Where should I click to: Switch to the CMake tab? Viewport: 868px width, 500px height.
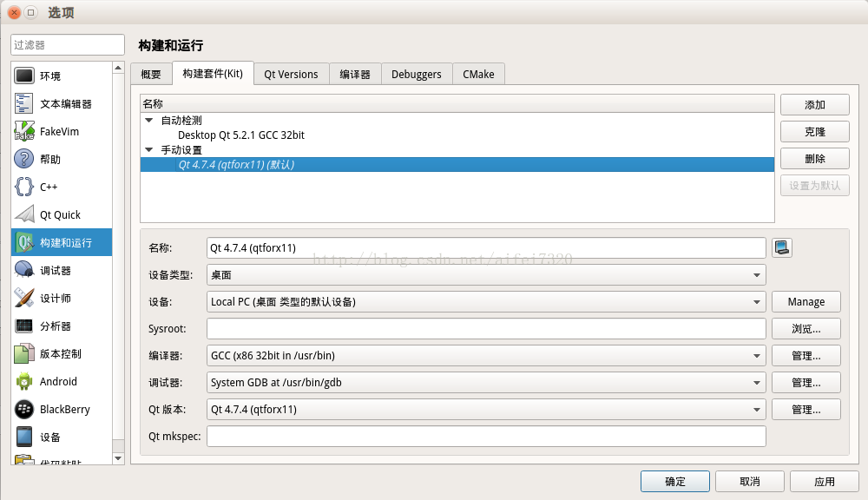point(478,74)
